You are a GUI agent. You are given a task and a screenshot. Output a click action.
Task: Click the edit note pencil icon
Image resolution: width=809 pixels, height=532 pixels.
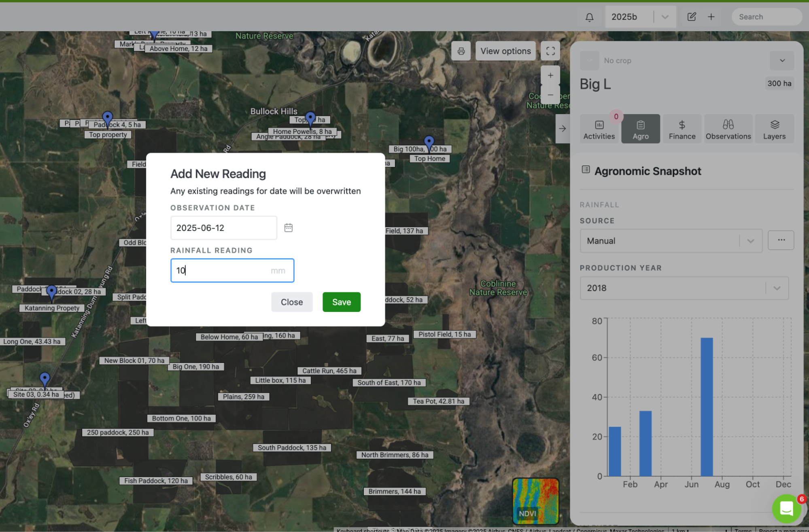pyautogui.click(x=691, y=17)
